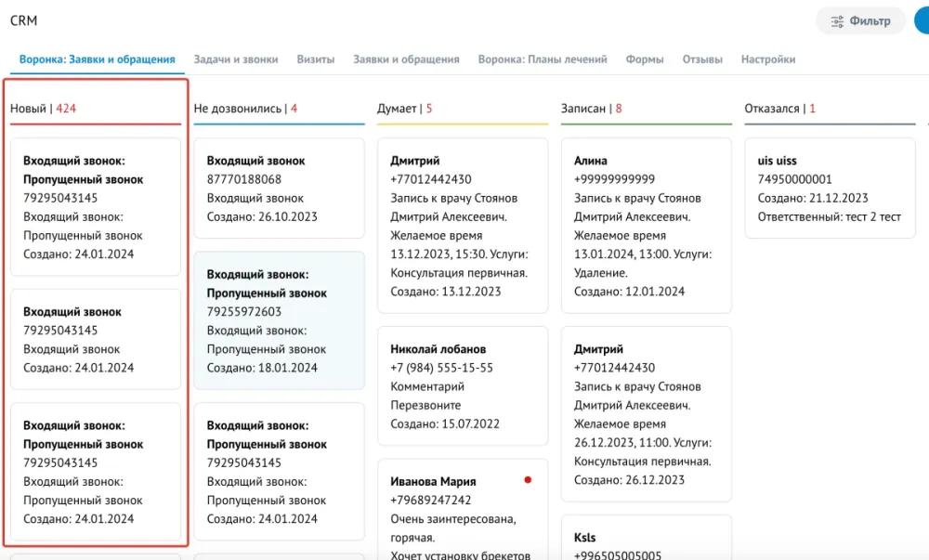The height and width of the screenshot is (560, 929).
Task: Open call card with number 87770188068
Action: click(x=279, y=189)
